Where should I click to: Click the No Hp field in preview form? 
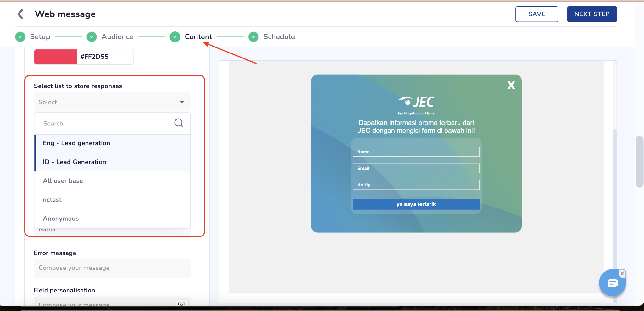tap(416, 185)
